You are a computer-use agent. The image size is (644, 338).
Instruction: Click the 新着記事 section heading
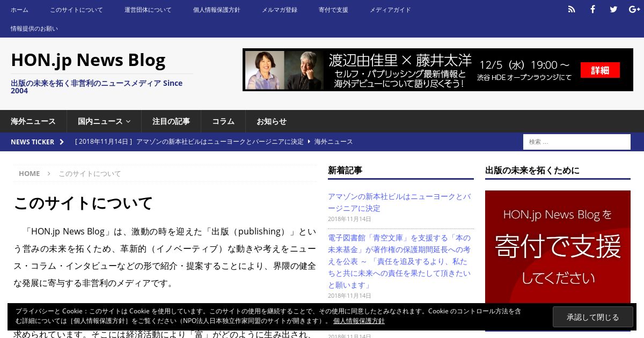pos(345,170)
